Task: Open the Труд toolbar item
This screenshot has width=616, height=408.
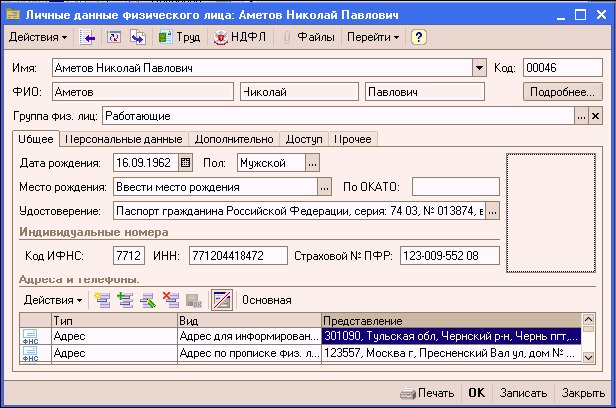Action: [180, 37]
